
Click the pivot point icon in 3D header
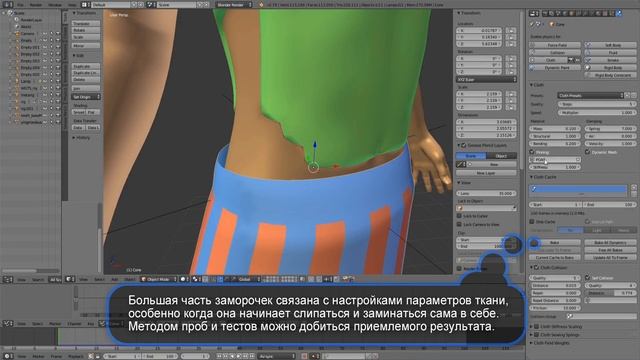coord(196,279)
